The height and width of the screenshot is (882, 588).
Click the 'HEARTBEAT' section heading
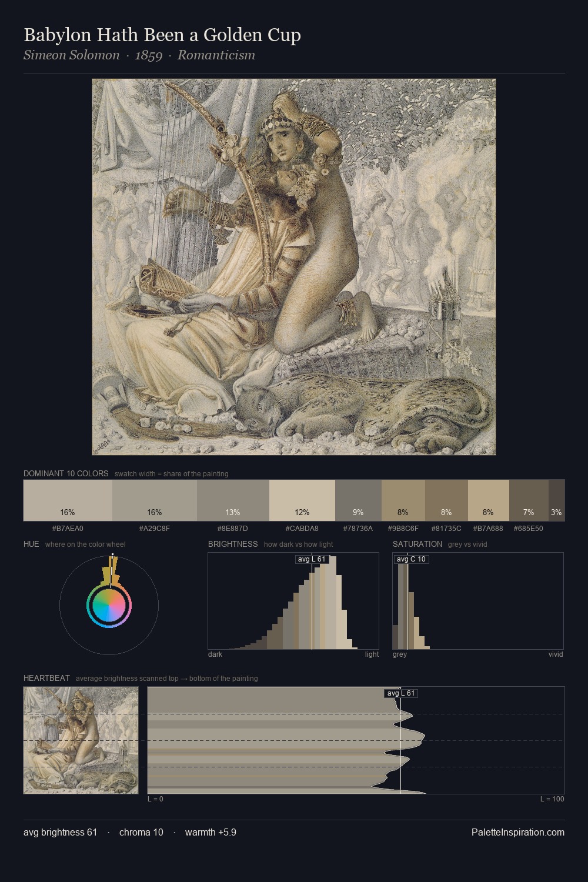tap(46, 678)
